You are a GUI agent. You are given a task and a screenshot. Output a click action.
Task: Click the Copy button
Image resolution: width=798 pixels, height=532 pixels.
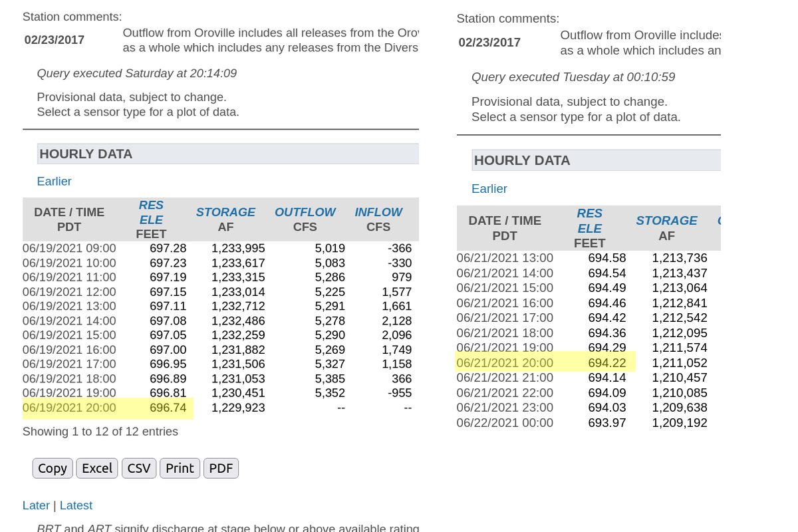click(53, 468)
